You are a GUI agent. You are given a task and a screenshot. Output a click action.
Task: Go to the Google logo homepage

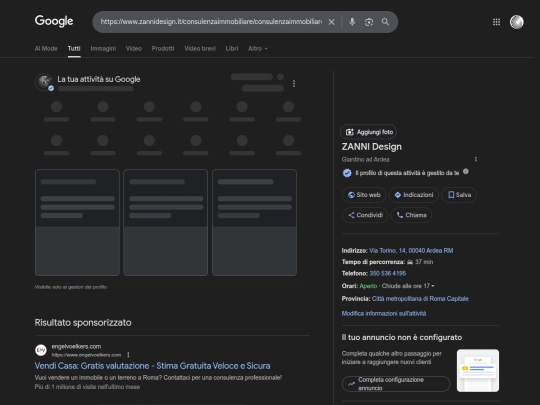click(x=54, y=21)
